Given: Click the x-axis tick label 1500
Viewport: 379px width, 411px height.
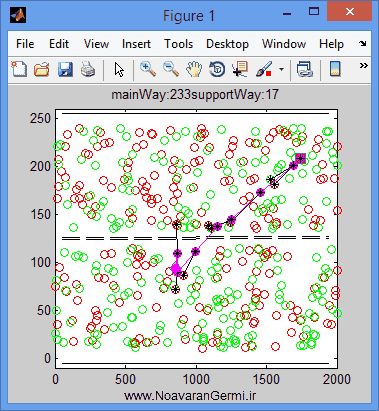Looking at the screenshot, I should (267, 379).
